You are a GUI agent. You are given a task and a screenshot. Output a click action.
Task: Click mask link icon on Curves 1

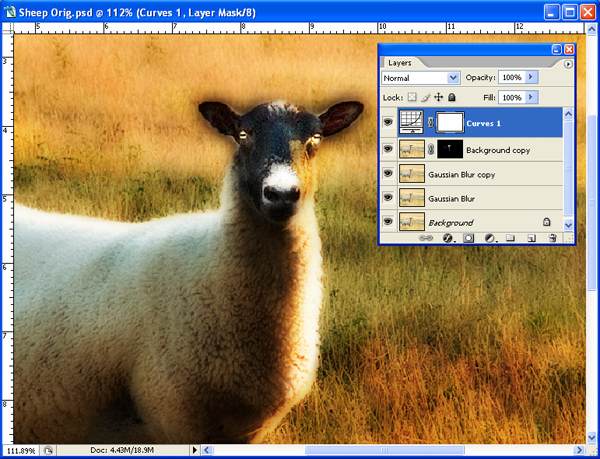pos(430,122)
